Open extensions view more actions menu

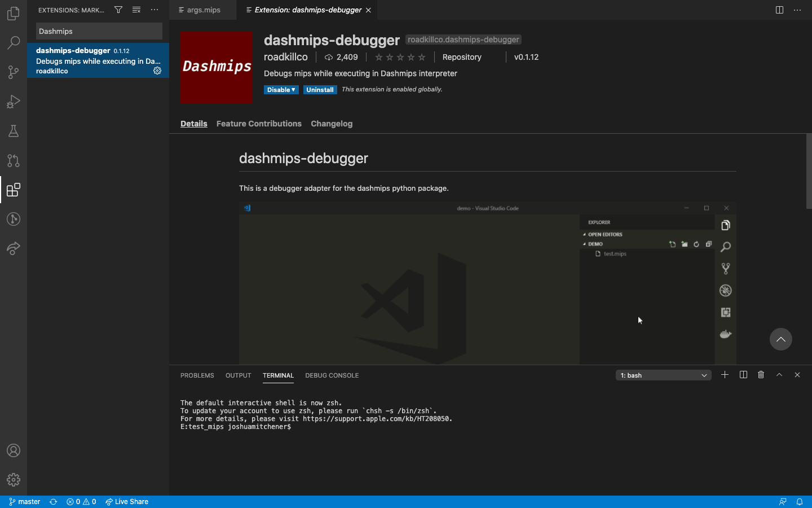click(x=155, y=10)
